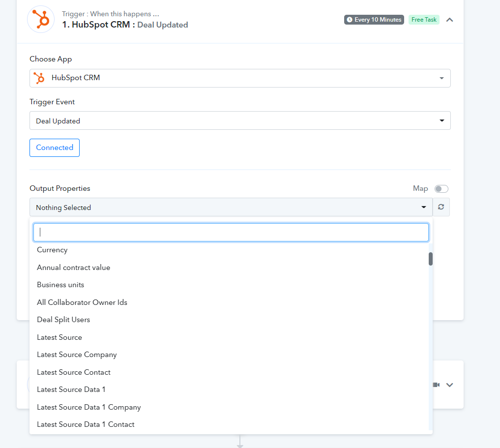Expand the lower step with the down chevron
500x448 pixels.
450,385
